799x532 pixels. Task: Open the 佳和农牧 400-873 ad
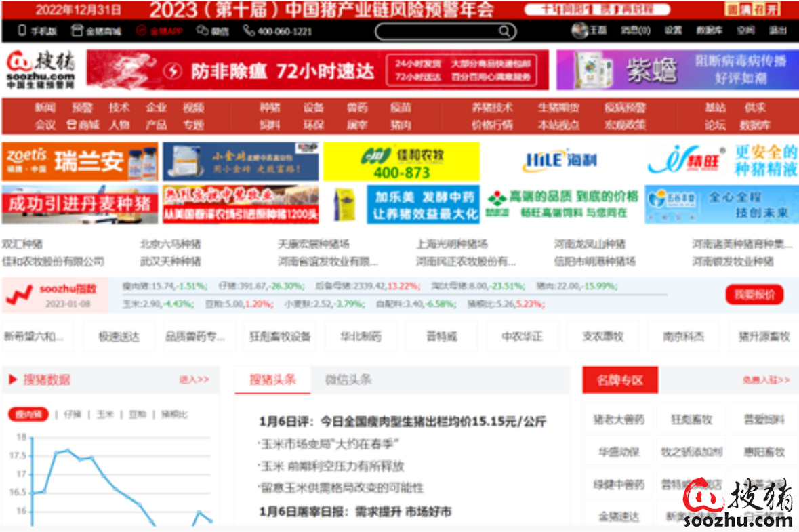pyautogui.click(x=402, y=161)
